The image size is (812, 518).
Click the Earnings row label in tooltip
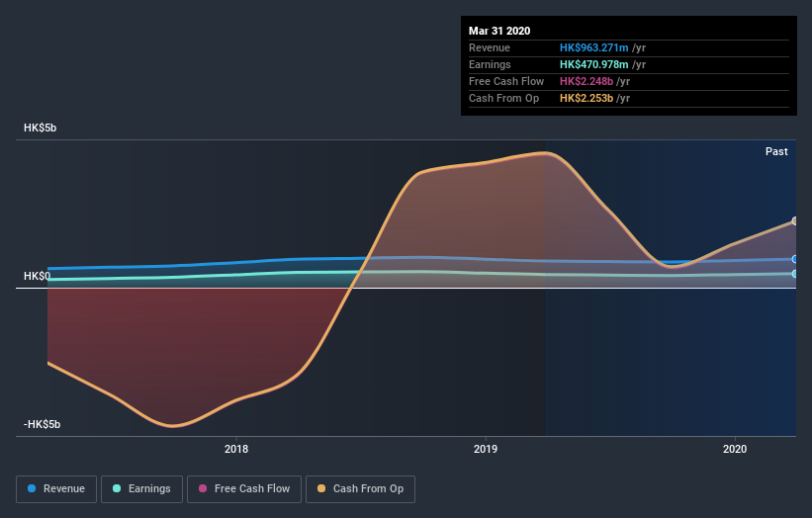pyautogui.click(x=490, y=64)
